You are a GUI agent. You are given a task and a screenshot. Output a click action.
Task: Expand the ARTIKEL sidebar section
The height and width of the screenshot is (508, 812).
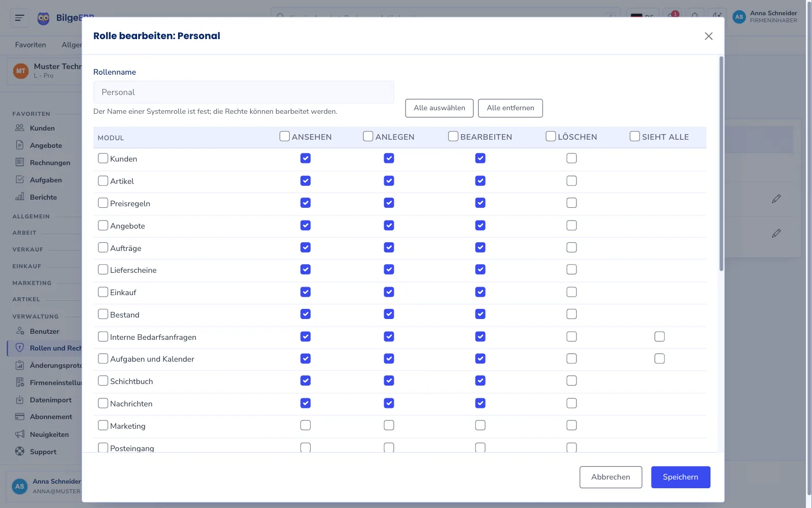click(x=26, y=299)
